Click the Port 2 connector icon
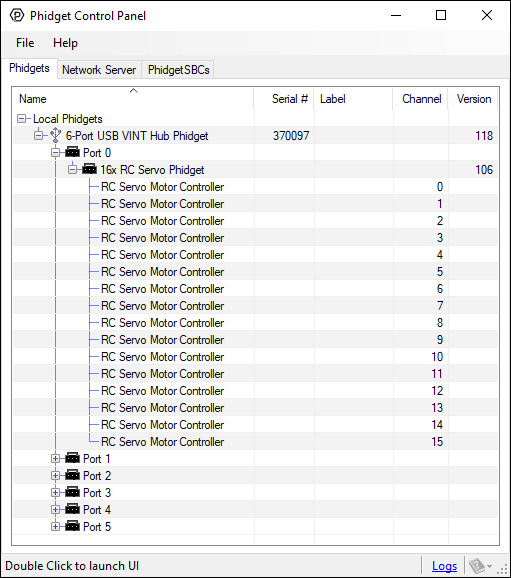The height and width of the screenshot is (578, 511). (x=72, y=475)
